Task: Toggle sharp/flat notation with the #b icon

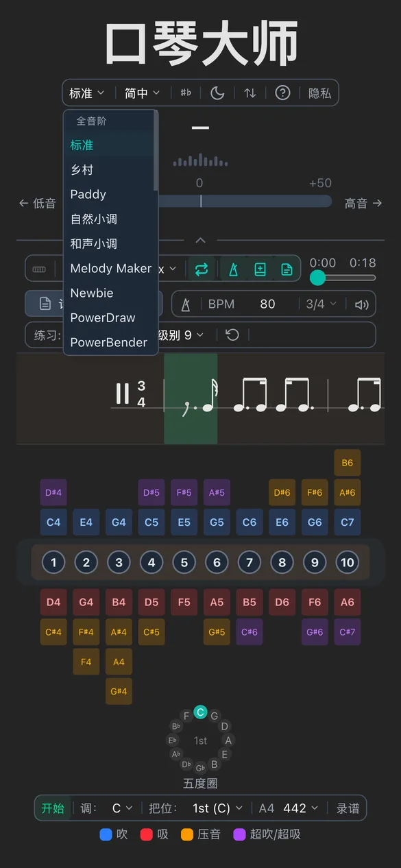Action: coord(185,92)
